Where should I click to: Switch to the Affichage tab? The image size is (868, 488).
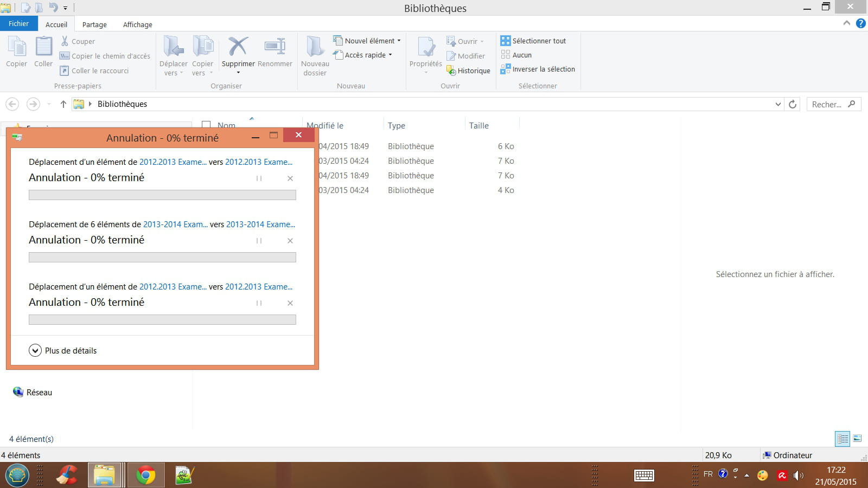138,24
